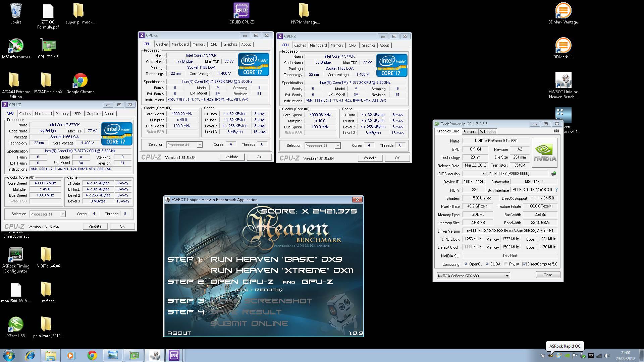The height and width of the screenshot is (362, 644).
Task: Switch to Validation tab in GPU-Z
Action: click(488, 132)
